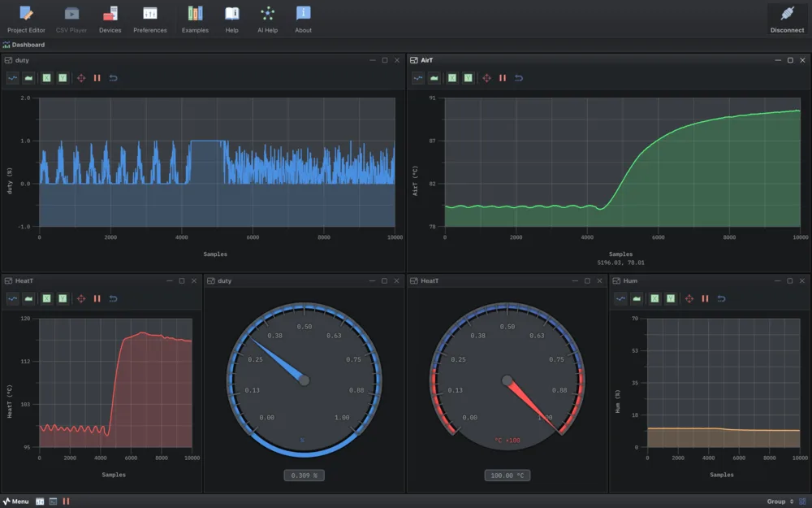Screen dimensions: 812x508
Task: Enable crosshair in AirT plot
Action: click(x=486, y=78)
